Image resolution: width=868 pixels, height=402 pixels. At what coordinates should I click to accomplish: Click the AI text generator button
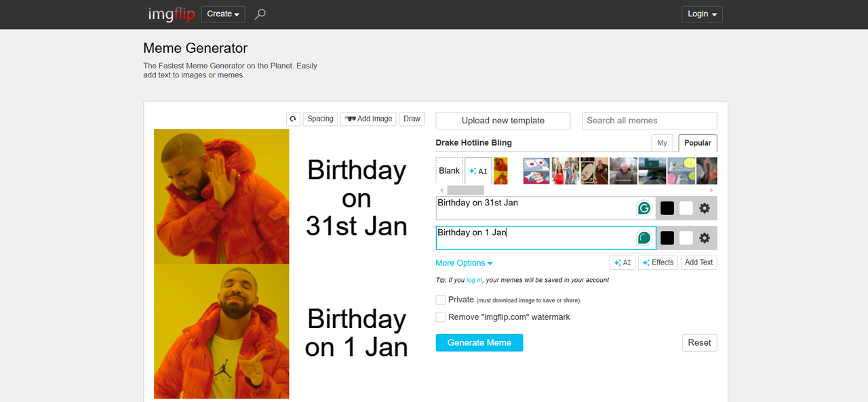click(x=622, y=262)
